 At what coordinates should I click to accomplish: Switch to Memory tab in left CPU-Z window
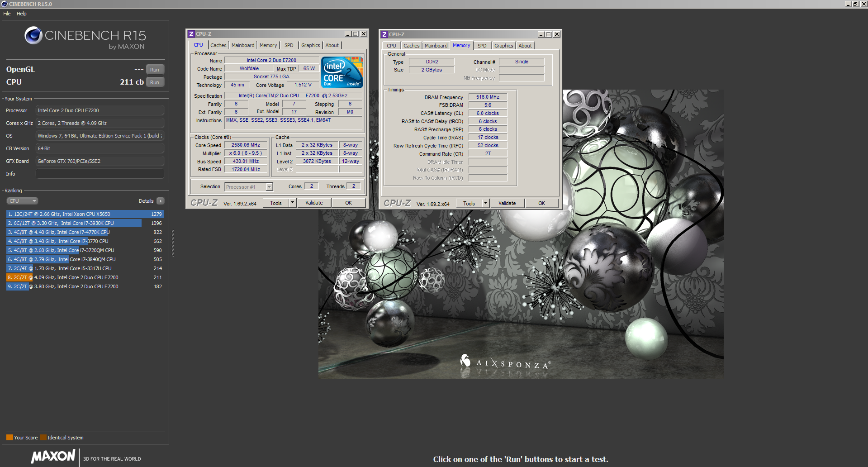coord(268,45)
